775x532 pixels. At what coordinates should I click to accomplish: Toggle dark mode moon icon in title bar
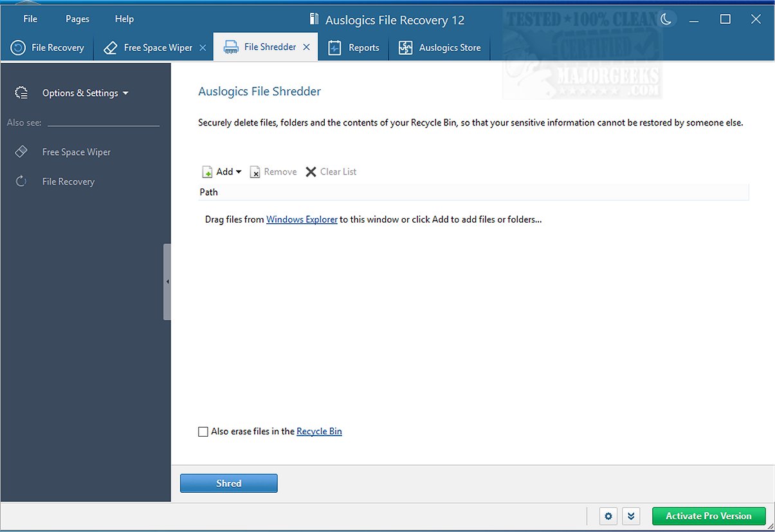(x=666, y=19)
